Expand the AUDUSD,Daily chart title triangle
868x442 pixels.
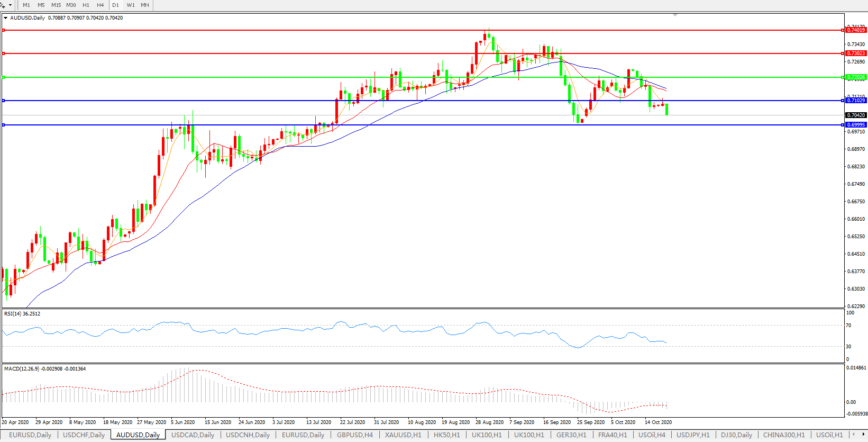point(5,18)
